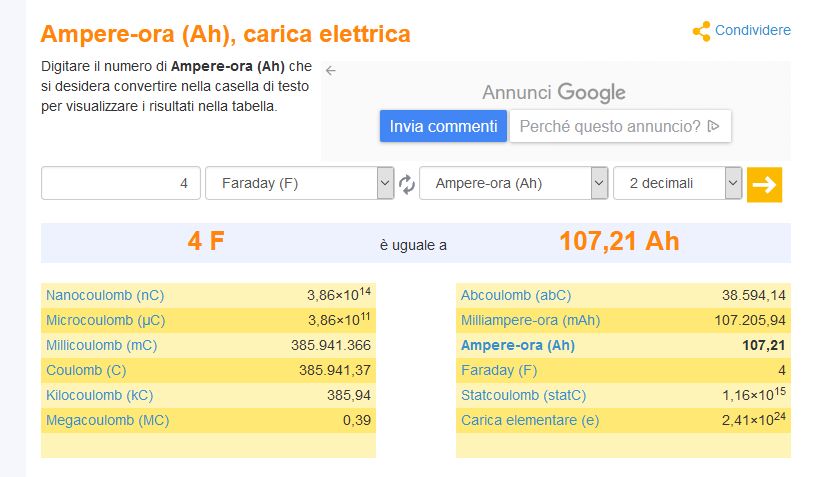Click the Statcoulomb (statC) link
This screenshot has height=477, width=816.
pyautogui.click(x=524, y=395)
